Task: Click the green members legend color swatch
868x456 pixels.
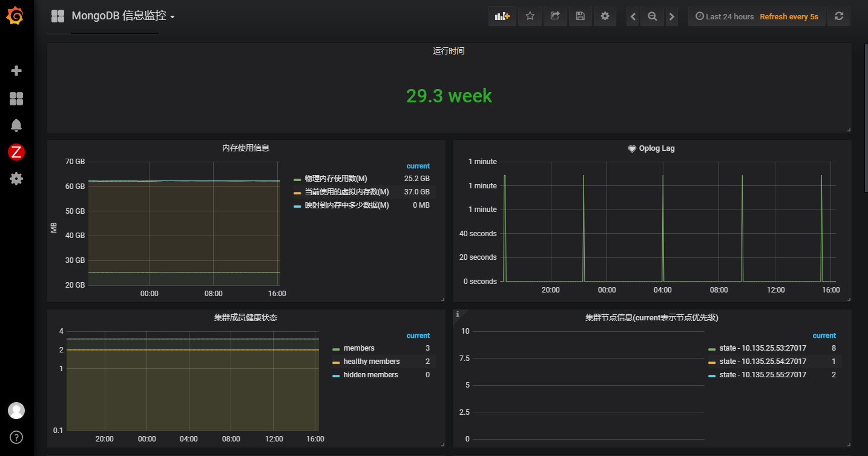Action: click(336, 349)
